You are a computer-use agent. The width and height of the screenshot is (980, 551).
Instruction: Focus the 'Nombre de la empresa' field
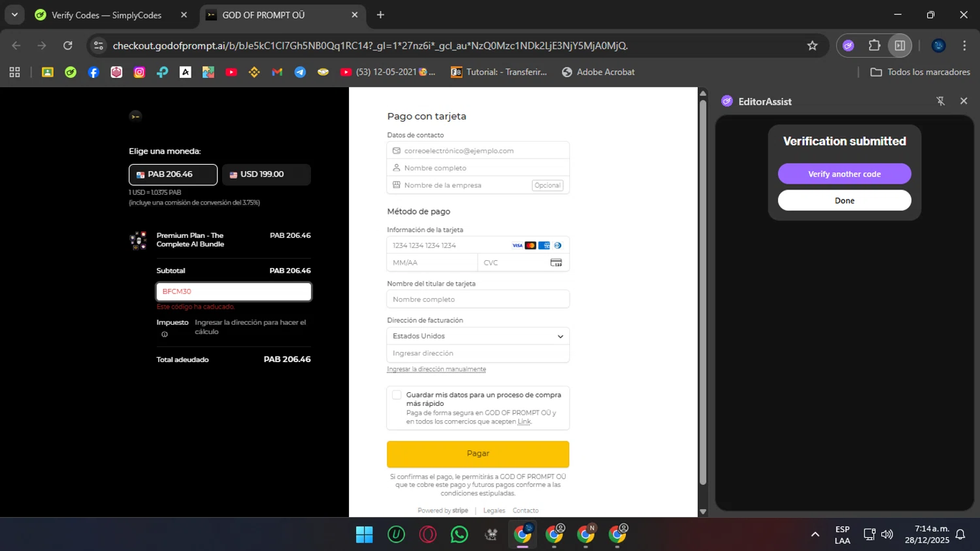[x=478, y=185]
